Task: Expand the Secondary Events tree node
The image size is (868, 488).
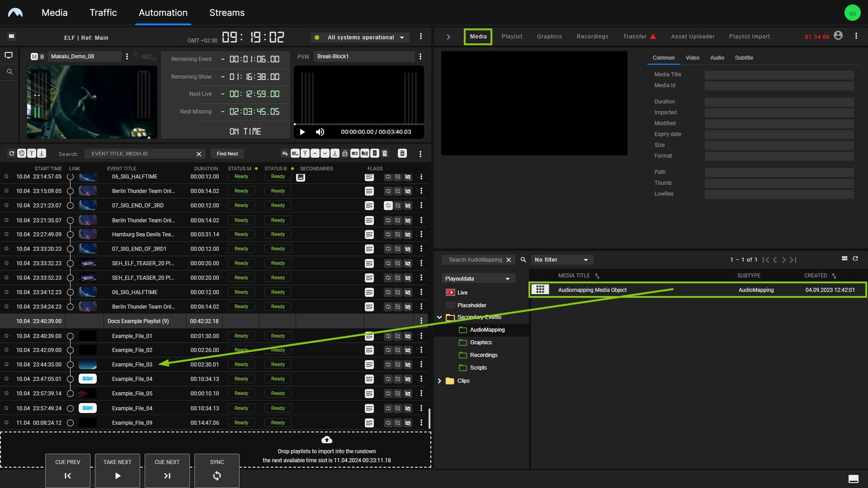Action: tap(439, 317)
